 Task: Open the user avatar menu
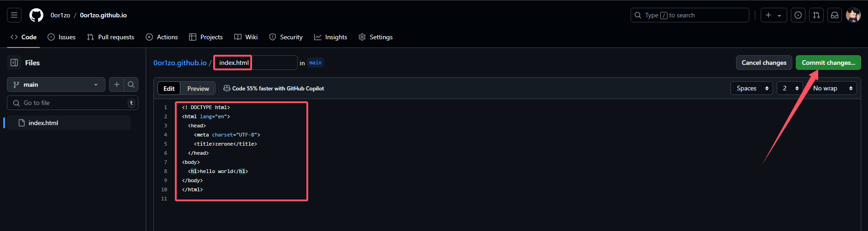(x=853, y=15)
